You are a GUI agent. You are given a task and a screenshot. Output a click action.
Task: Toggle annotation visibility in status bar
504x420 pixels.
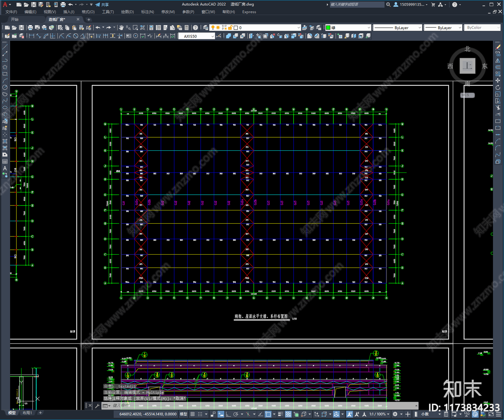pyautogui.click(x=350, y=414)
